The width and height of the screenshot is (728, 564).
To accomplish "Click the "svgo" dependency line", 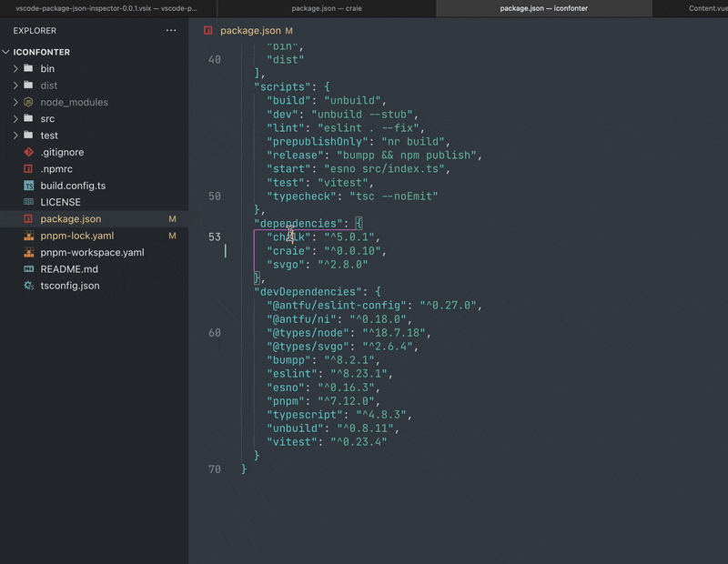I will (x=317, y=265).
